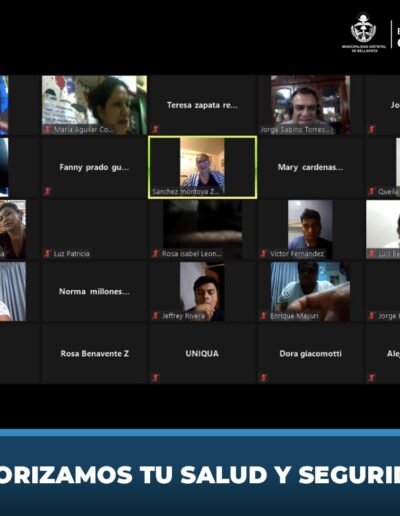Select Enrique Mayuri's video thumbnail
Viewport: 400px width, 516px height.
click(x=310, y=292)
